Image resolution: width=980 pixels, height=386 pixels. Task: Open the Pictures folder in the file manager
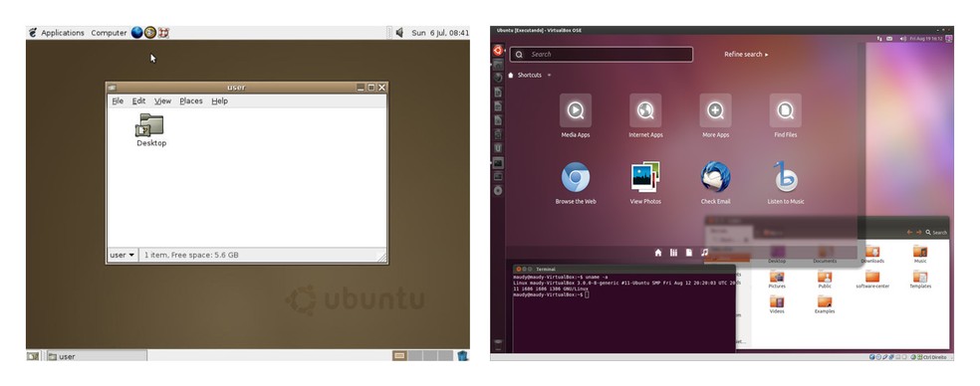pyautogui.click(x=777, y=280)
